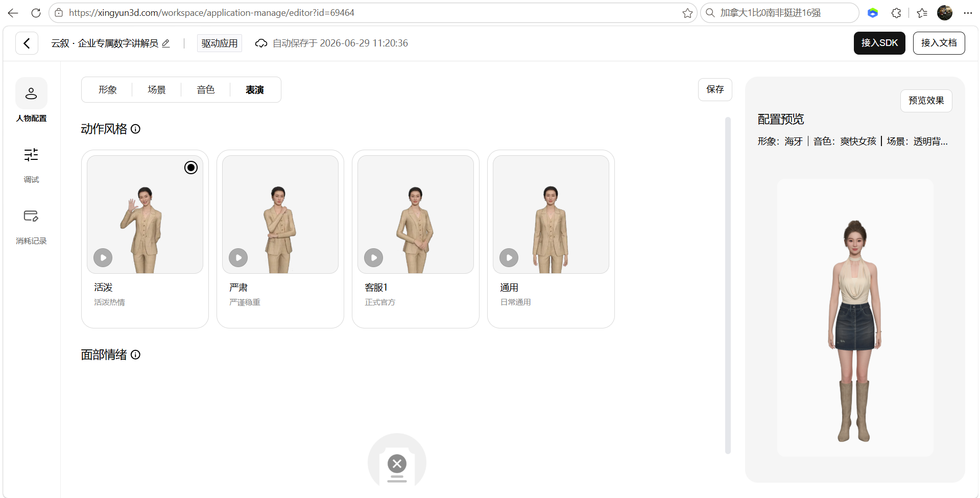Click the 活泼热情 description text
The image size is (980, 498).
pyautogui.click(x=109, y=302)
